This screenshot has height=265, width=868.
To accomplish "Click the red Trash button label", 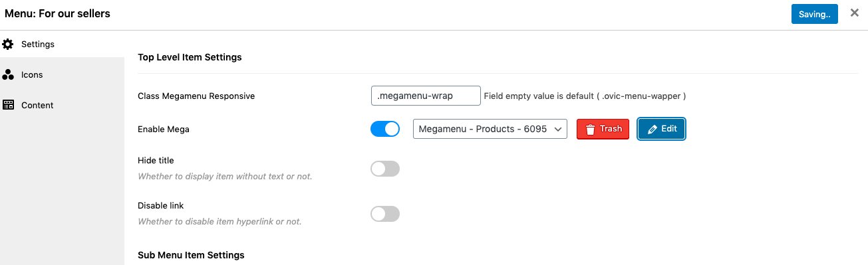I will coord(611,129).
